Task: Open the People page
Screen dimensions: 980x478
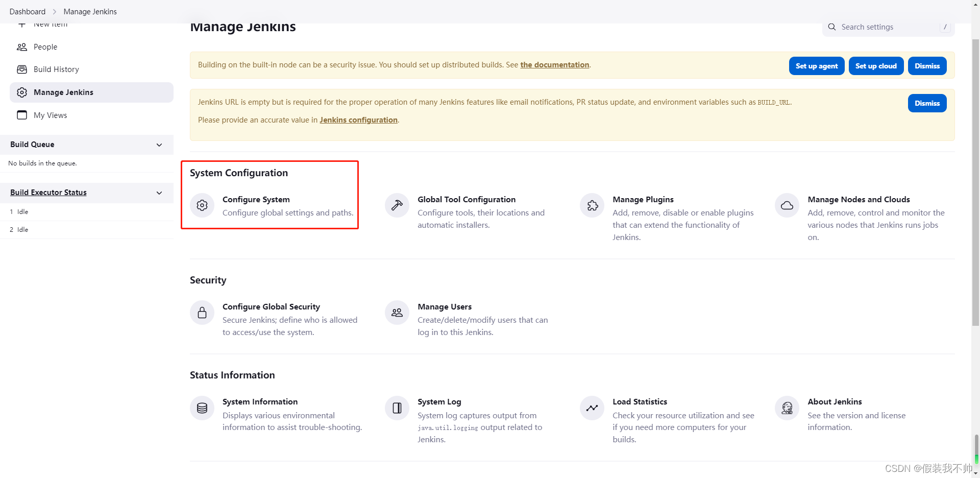Action: (45, 47)
